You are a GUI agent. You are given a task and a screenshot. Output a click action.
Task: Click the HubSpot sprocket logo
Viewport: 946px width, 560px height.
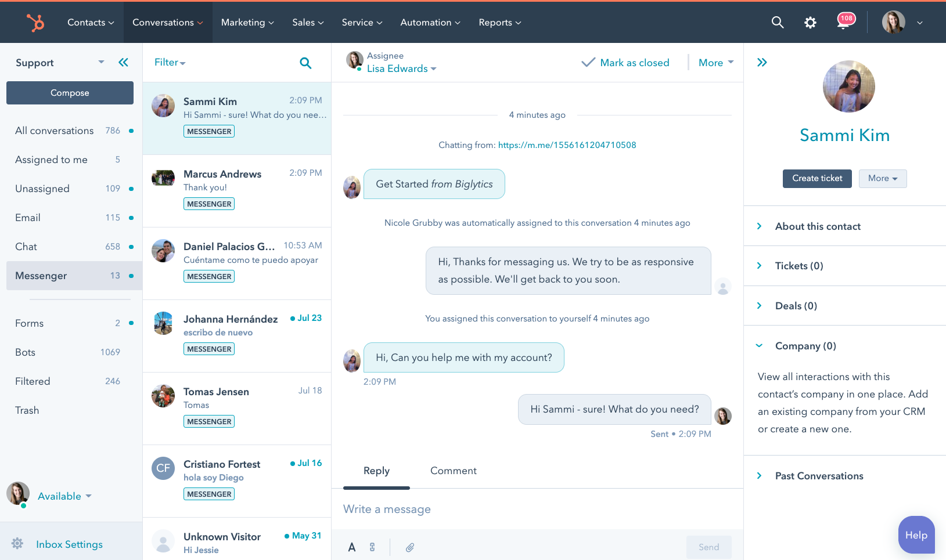[x=35, y=23]
